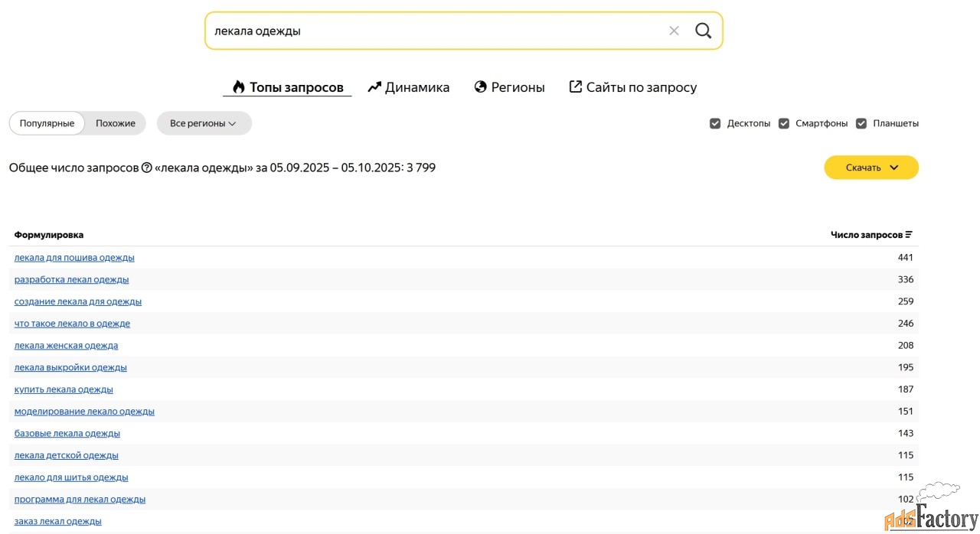
Task: Switch to the Динамика tab
Action: click(x=409, y=87)
